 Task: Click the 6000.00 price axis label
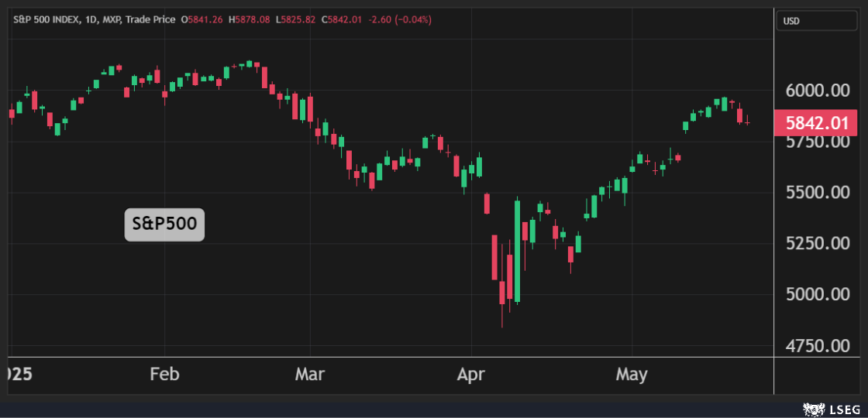pyautogui.click(x=815, y=91)
